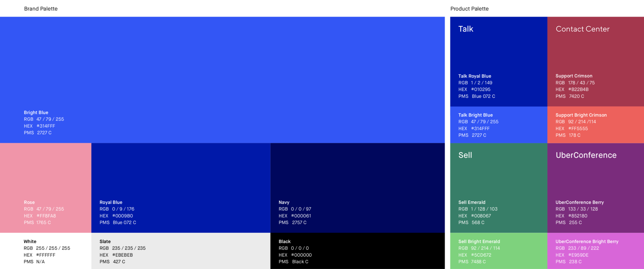The image size is (644, 269).
Task: Click PMS value '7420 C'
Action: (577, 96)
